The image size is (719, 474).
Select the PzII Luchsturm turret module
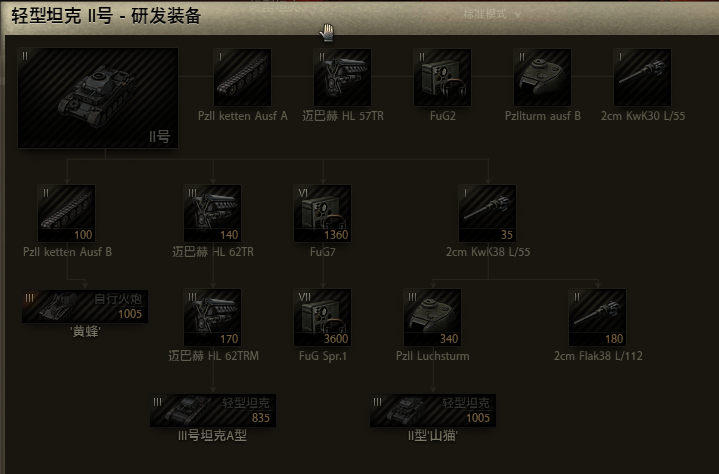[432, 317]
